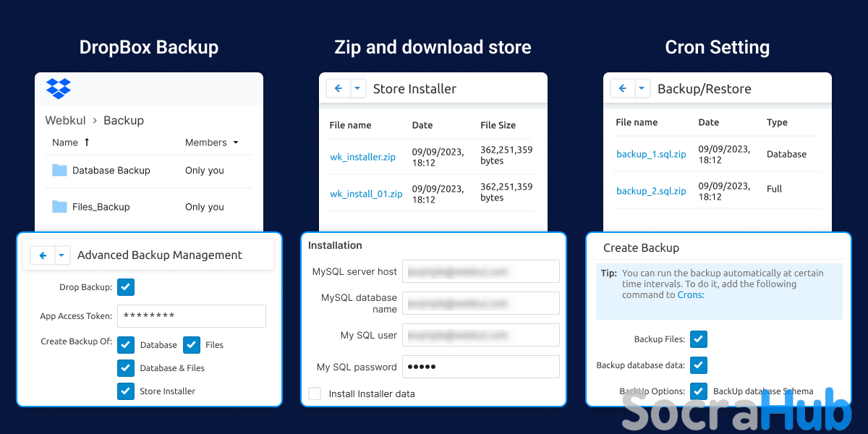Click back arrow in Store Installer header

pos(339,88)
